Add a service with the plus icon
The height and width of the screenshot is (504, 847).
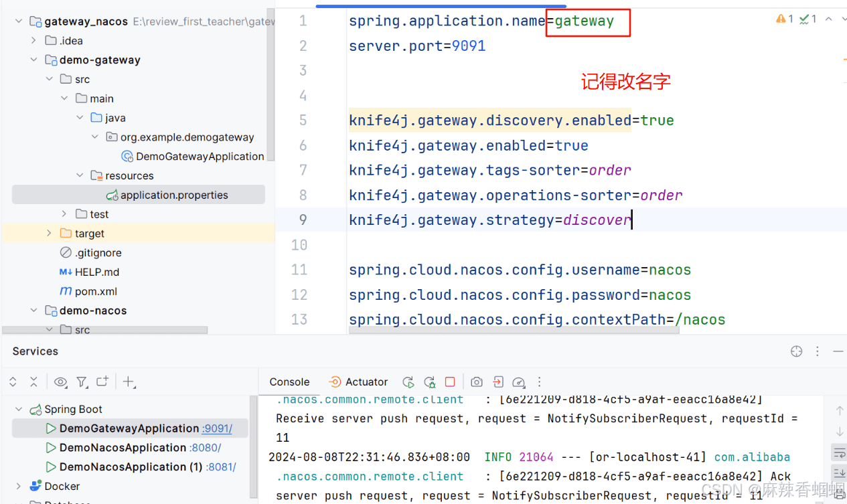pos(129,382)
